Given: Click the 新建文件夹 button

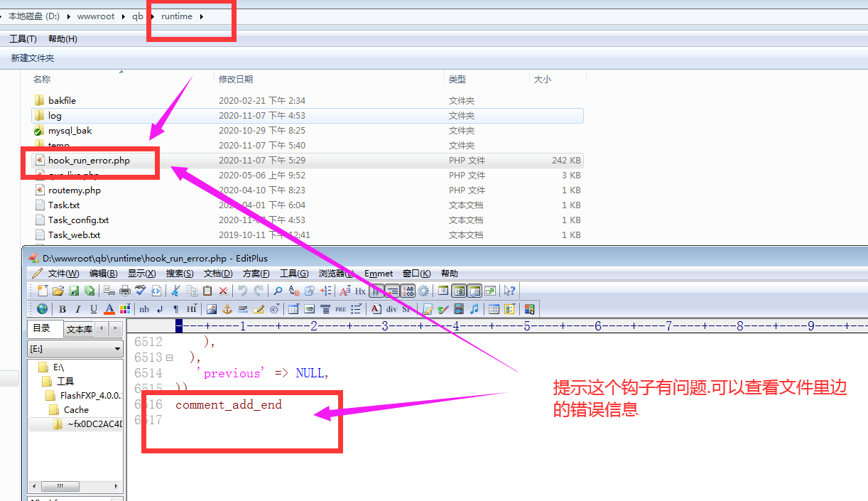Looking at the screenshot, I should click(x=33, y=58).
